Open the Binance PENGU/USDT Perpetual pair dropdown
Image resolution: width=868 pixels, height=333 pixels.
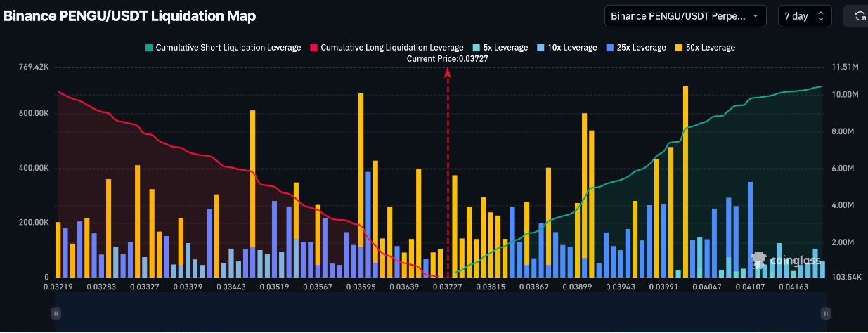coord(685,16)
